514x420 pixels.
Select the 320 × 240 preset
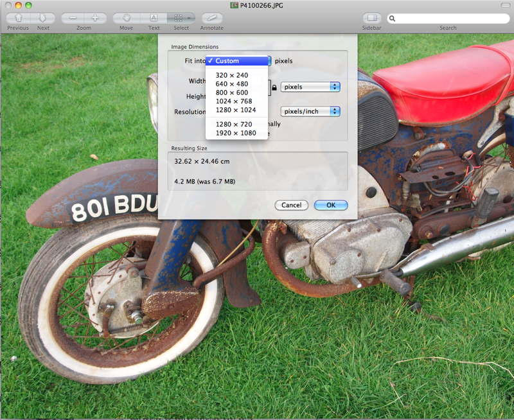(232, 75)
